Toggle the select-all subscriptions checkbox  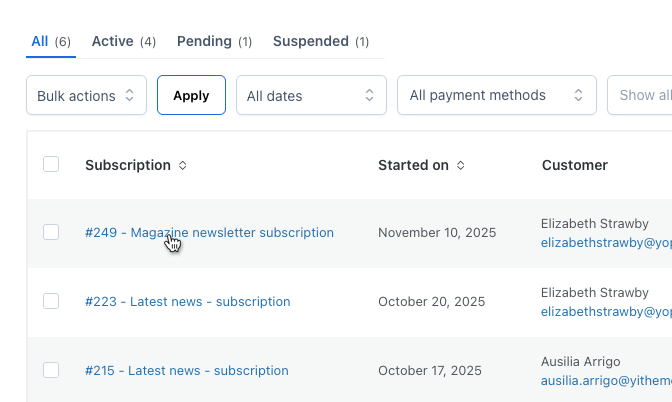(51, 165)
